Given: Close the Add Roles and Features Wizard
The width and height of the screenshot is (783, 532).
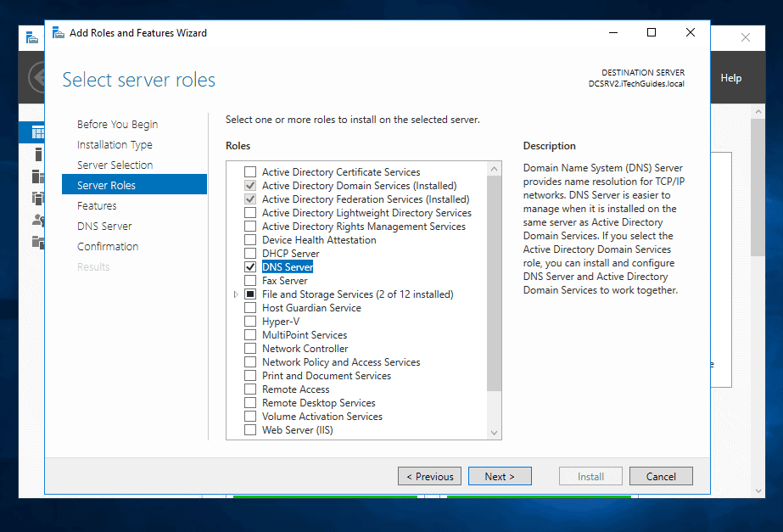Looking at the screenshot, I should (x=691, y=32).
